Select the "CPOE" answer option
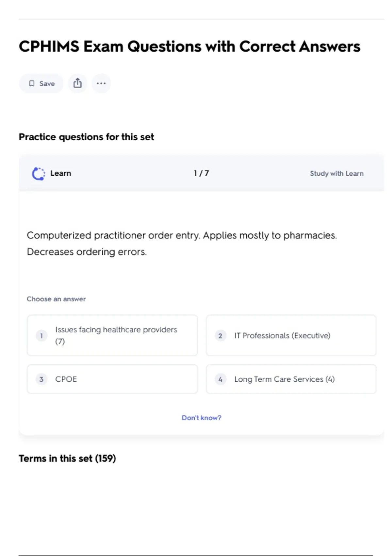Screen dimensions: 392x556 tap(112, 379)
